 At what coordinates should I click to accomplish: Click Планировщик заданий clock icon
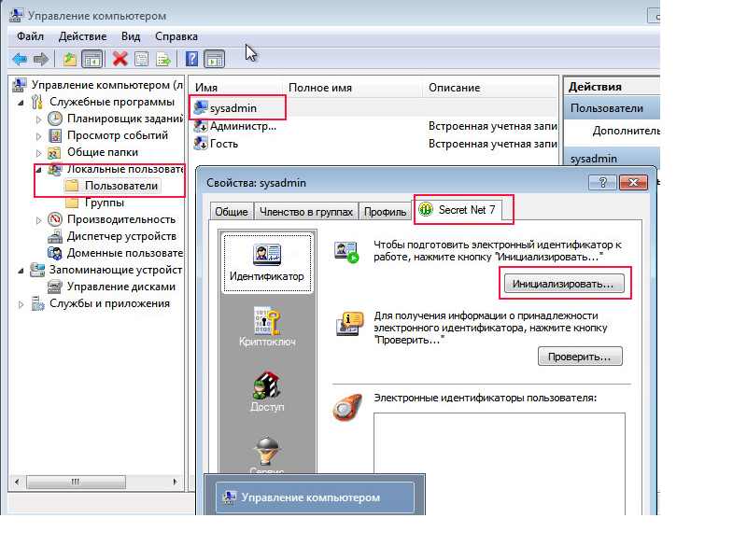coord(55,119)
